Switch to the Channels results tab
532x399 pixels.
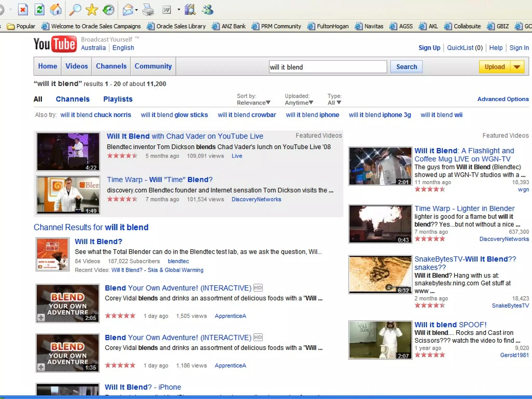(72, 99)
